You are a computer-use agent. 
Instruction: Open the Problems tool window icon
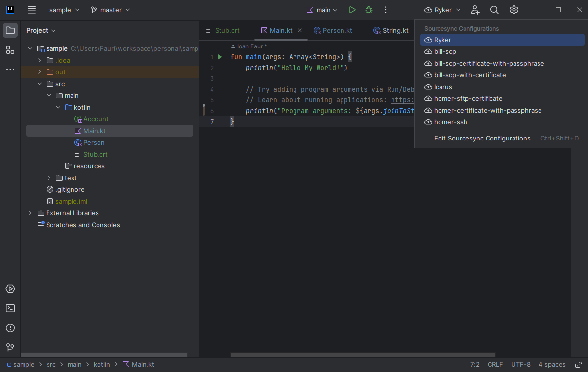tap(10, 328)
